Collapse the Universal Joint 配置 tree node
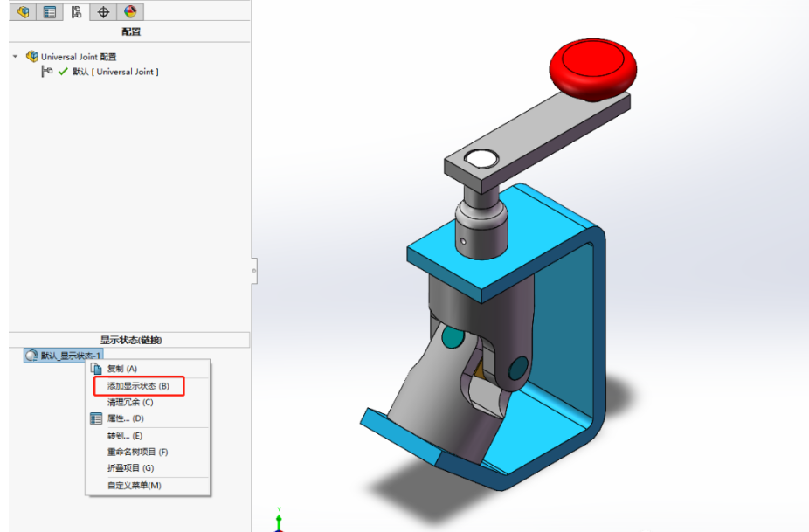Viewport: 809px width, 532px height. (x=15, y=57)
